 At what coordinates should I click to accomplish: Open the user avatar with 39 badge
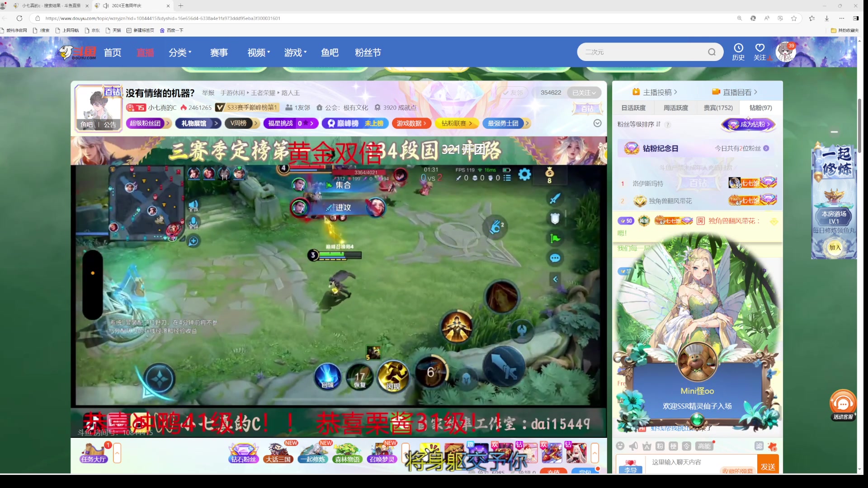[x=786, y=52]
